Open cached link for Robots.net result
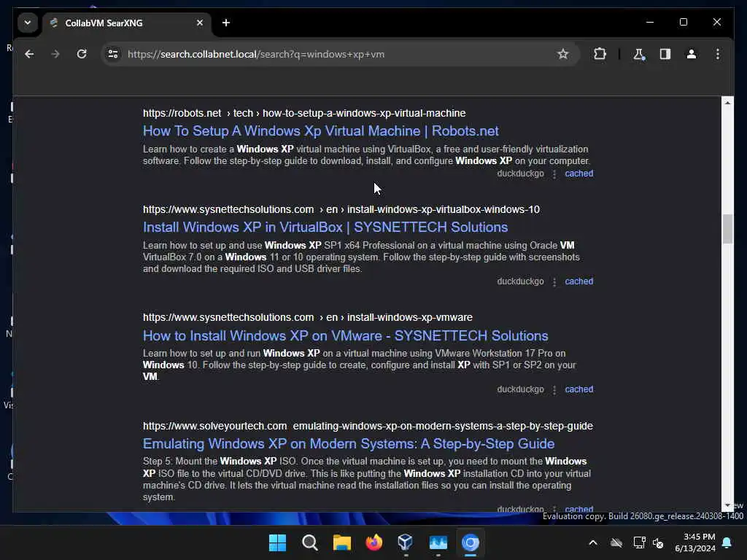Viewport: 747px width, 560px height. coord(578,174)
